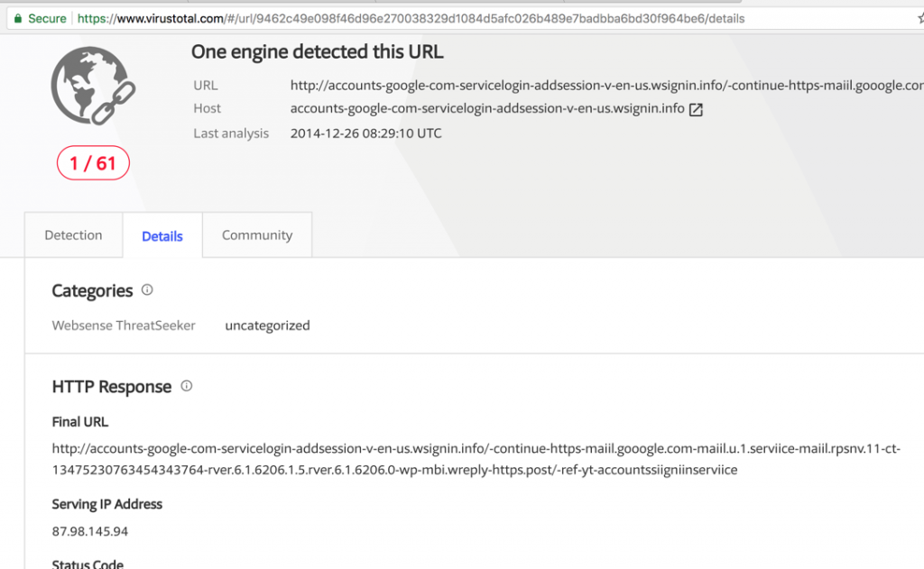Reselect the Details tab

162,236
